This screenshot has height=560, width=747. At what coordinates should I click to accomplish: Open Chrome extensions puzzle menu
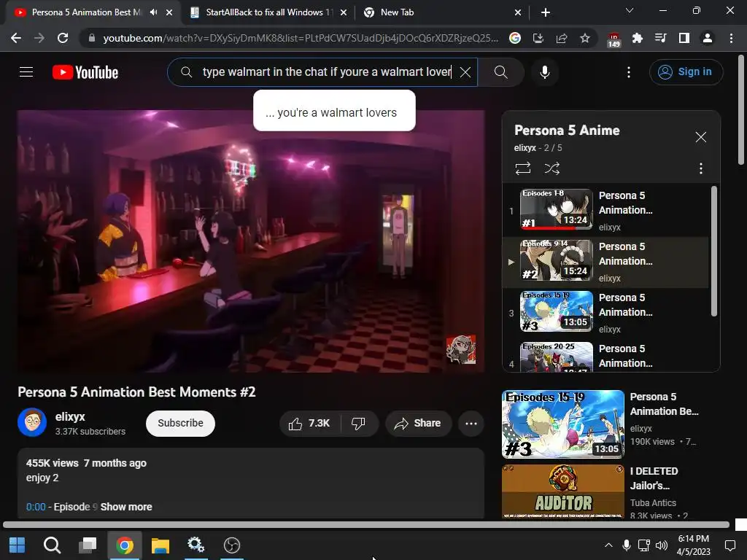[x=637, y=38]
